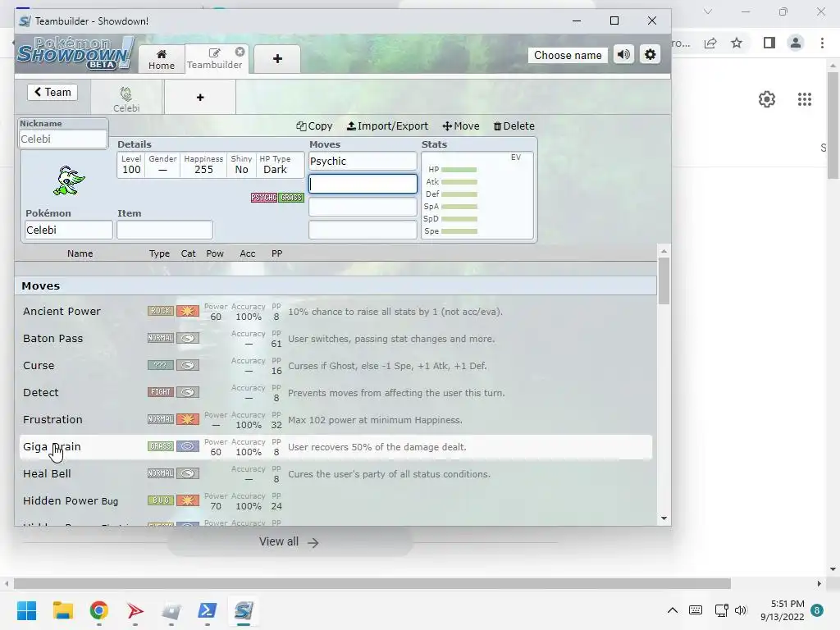Screen dimensions: 840x630
Task: Click View all link in browser page
Action: (x=290, y=542)
